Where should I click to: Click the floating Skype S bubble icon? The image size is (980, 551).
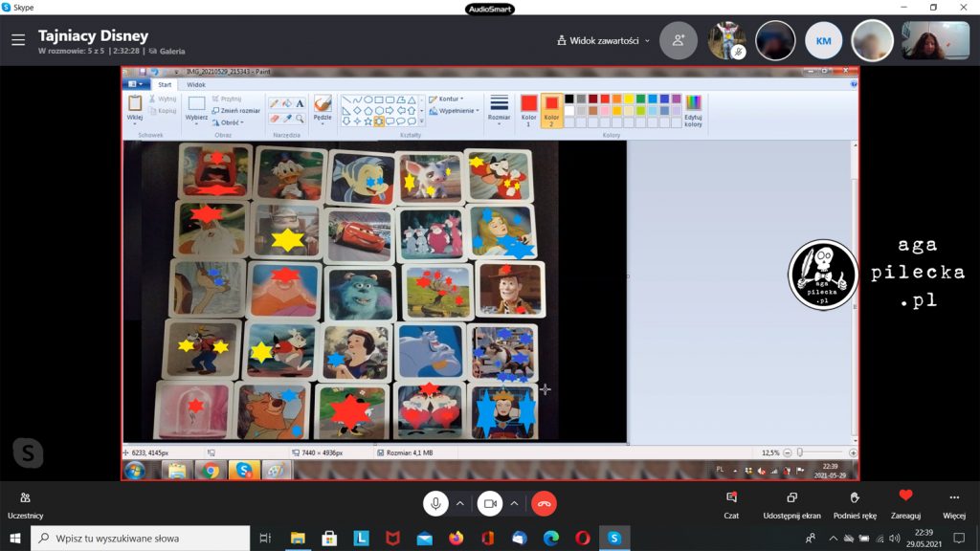tap(28, 452)
